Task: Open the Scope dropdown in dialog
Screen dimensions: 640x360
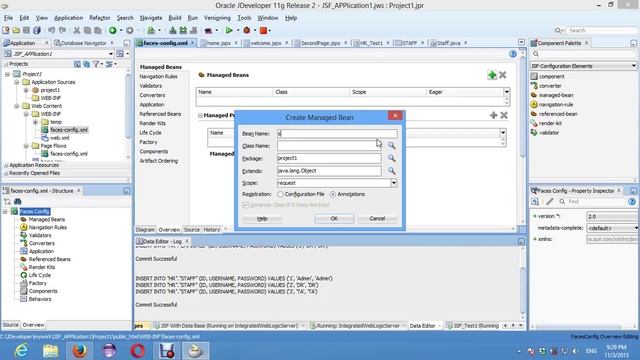Action: [394, 183]
